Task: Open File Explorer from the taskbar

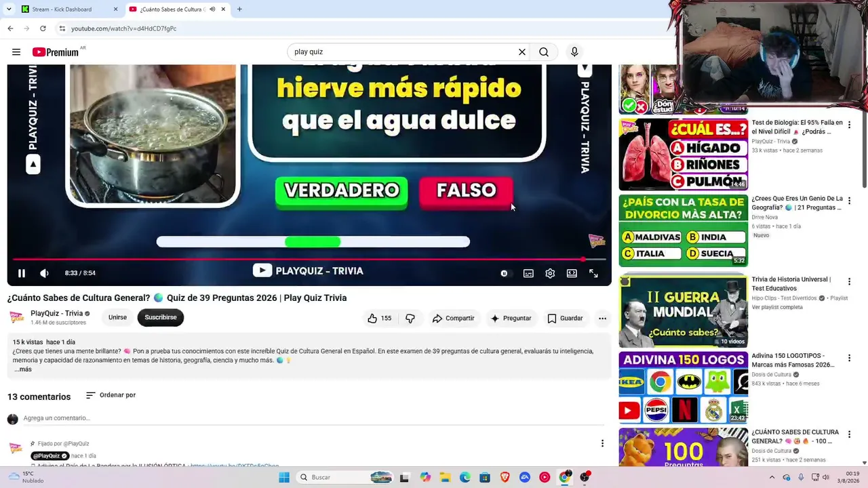Action: click(445, 477)
